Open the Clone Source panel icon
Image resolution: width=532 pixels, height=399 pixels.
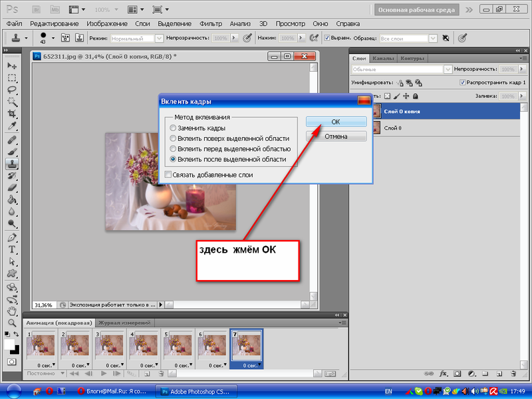pyautogui.click(x=79, y=38)
